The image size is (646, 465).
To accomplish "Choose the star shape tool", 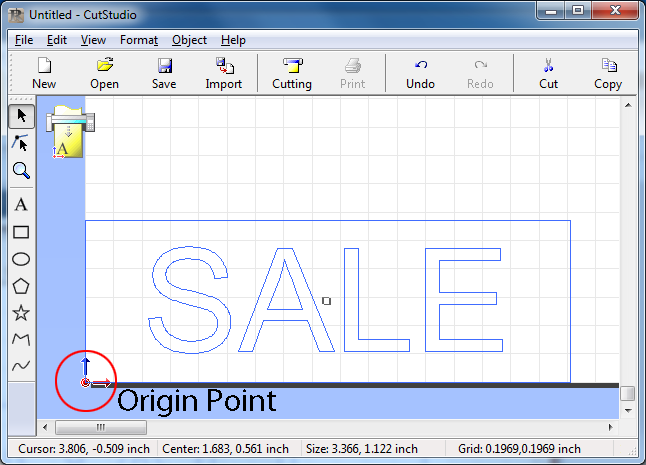I will coord(21,313).
